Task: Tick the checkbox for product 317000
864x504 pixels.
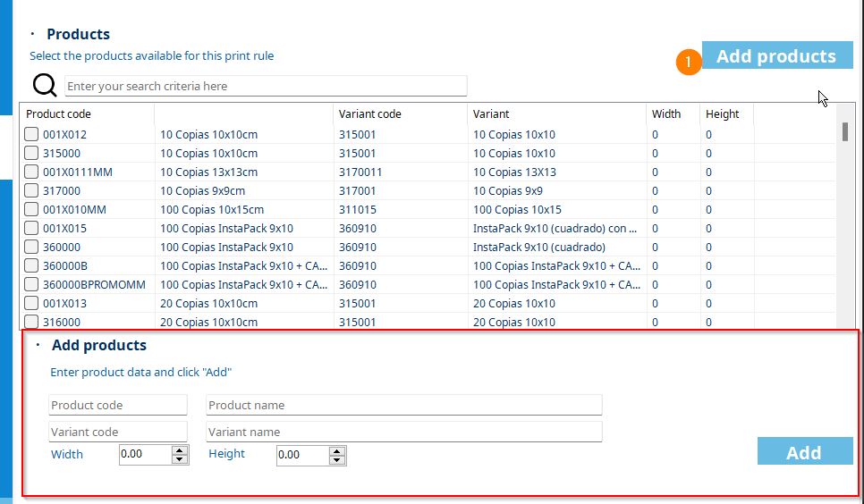Action: pyautogui.click(x=31, y=190)
